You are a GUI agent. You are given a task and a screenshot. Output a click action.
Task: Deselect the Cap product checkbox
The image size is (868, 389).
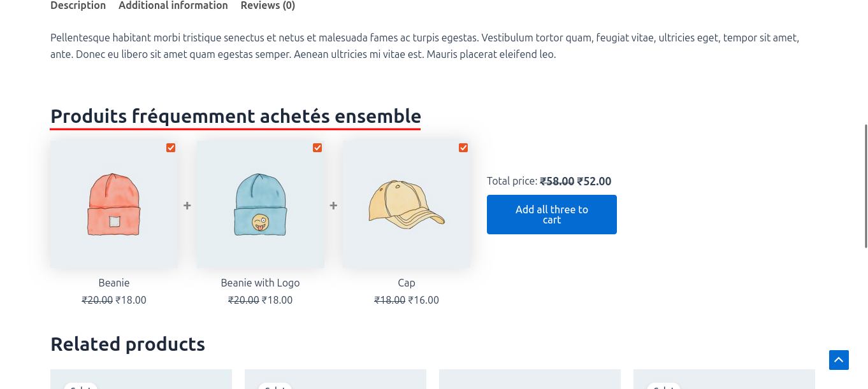pyautogui.click(x=463, y=148)
